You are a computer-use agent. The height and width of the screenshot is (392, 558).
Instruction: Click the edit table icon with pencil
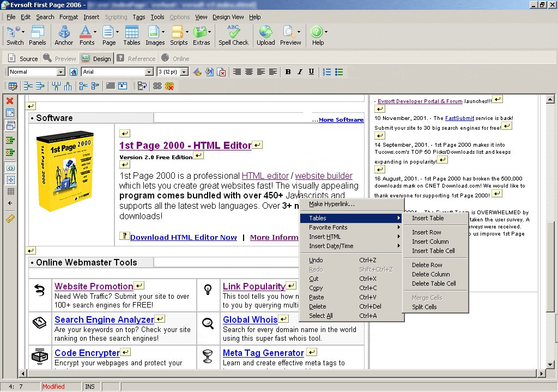tap(13, 86)
